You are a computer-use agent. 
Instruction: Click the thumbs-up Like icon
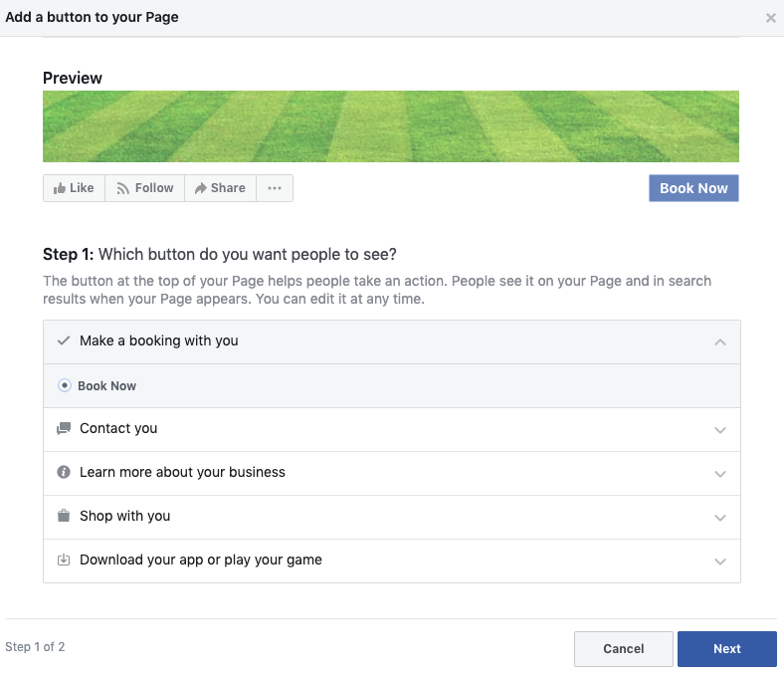click(x=60, y=188)
